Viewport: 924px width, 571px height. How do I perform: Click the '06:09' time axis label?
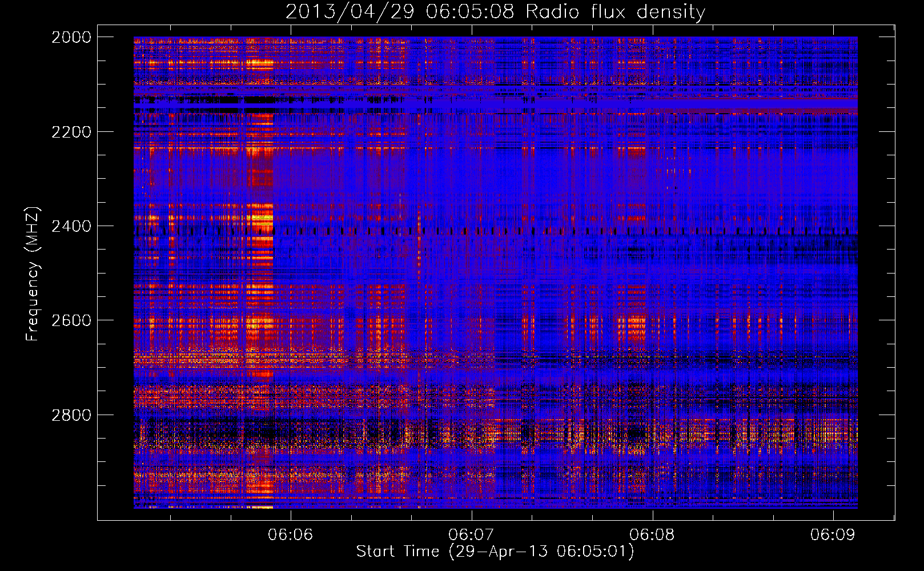point(833,535)
